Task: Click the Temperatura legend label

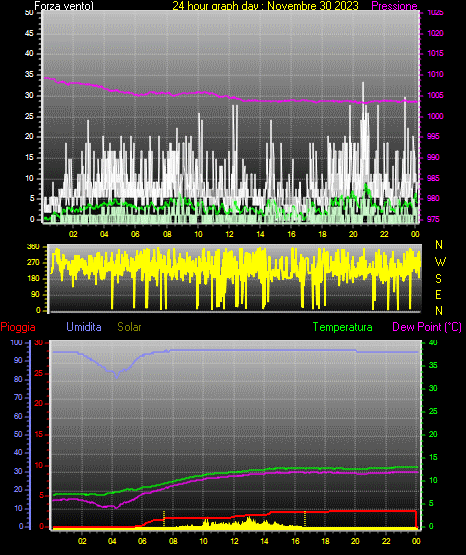Action: point(343,327)
